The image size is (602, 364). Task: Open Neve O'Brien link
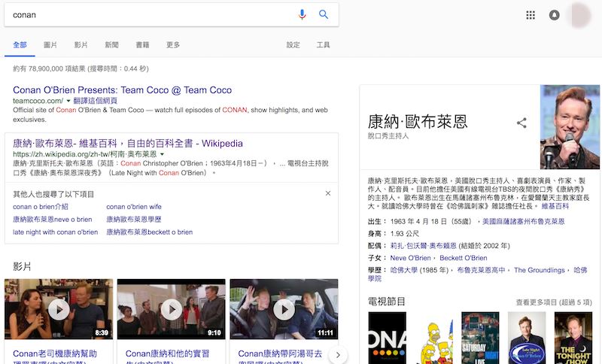tap(410, 258)
